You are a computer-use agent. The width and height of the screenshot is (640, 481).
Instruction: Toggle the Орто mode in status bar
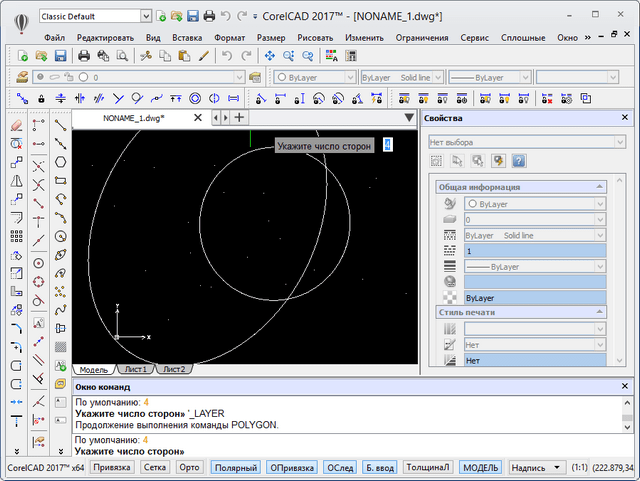tap(190, 467)
